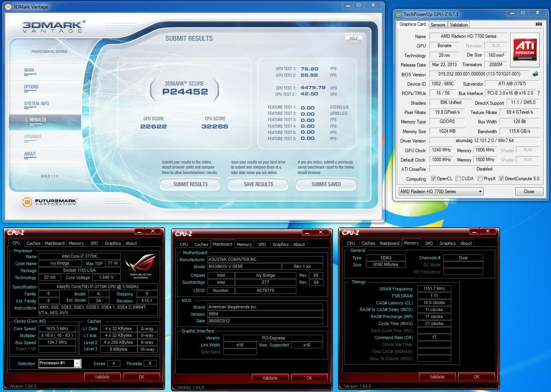Click the GPU Clock 1240 MHz field

click(x=441, y=150)
